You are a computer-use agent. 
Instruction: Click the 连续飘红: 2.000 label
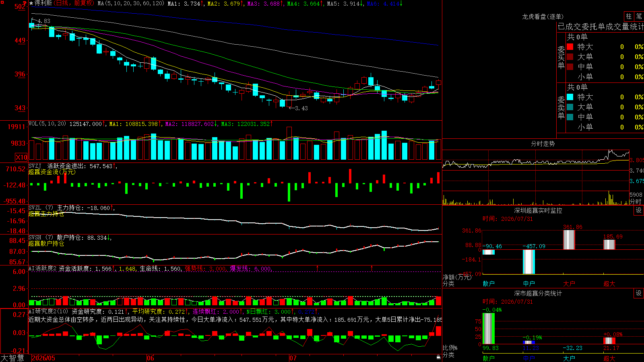(x=218, y=311)
